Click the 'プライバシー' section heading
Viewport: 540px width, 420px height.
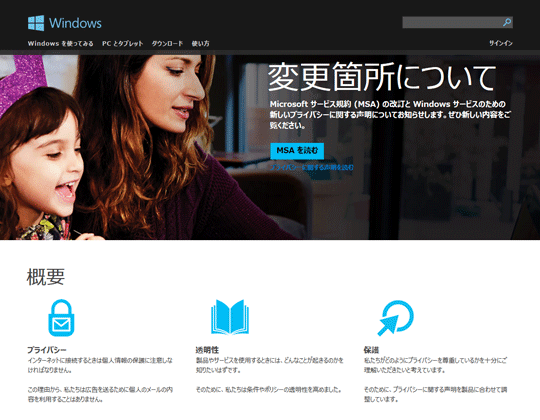(47, 350)
